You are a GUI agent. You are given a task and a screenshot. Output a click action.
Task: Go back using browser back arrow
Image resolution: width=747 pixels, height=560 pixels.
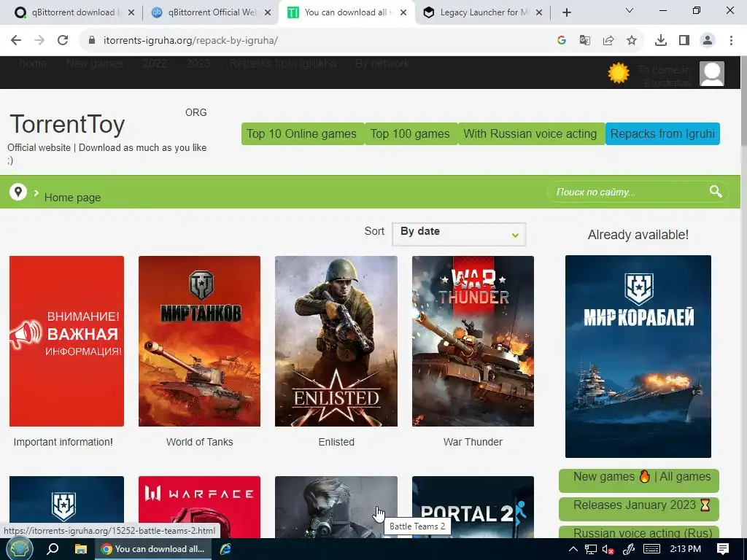click(x=16, y=41)
